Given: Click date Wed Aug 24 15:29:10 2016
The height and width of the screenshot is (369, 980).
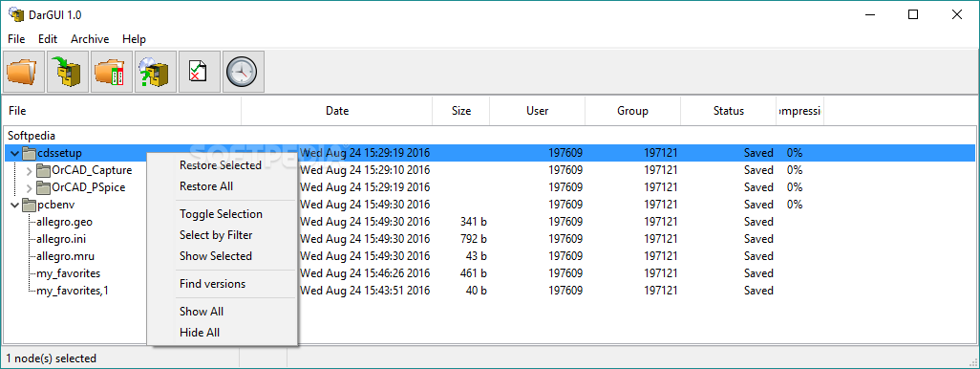Looking at the screenshot, I should coord(365,170).
